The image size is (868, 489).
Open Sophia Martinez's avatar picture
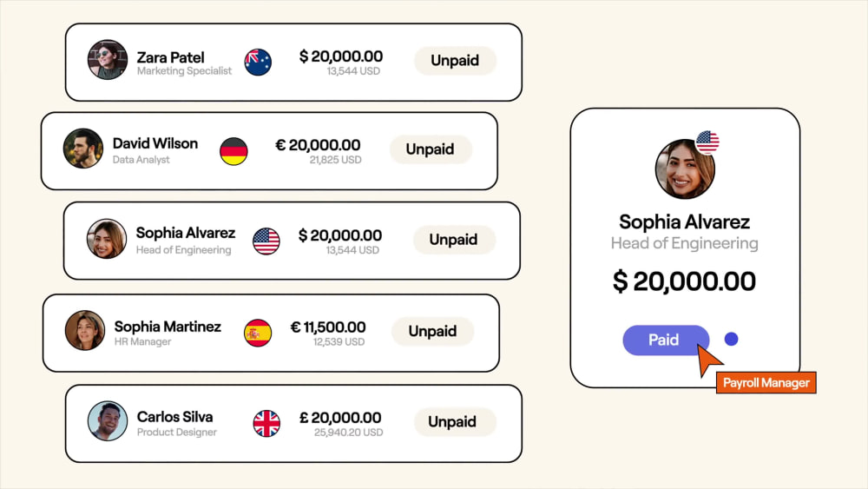[x=85, y=330]
